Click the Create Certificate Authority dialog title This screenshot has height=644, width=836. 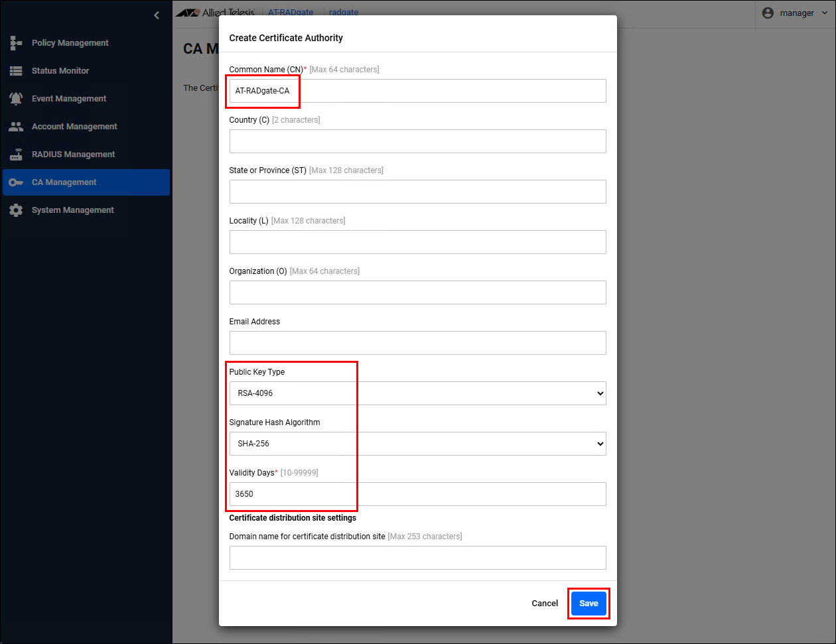(286, 38)
